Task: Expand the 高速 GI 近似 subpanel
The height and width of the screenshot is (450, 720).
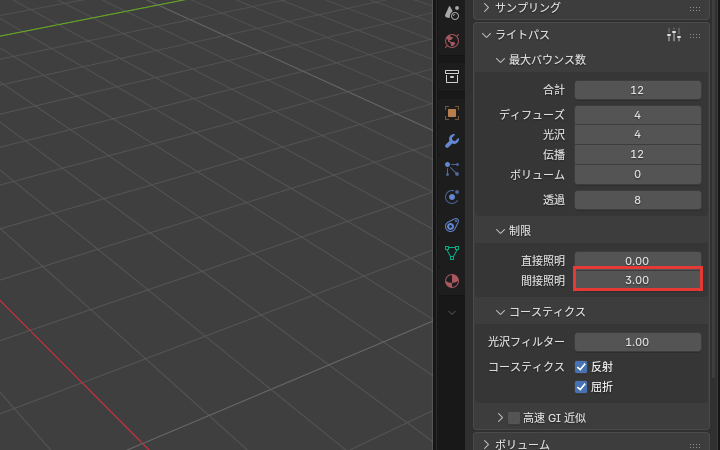Action: 500,418
